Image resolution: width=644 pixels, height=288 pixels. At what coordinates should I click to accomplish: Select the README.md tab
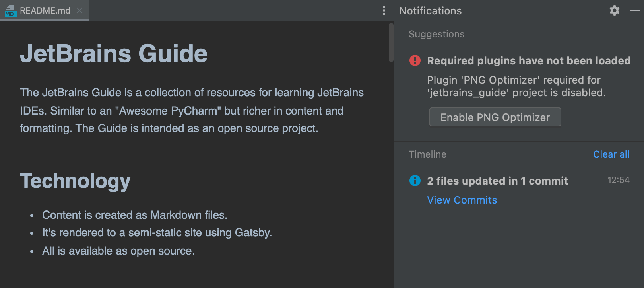point(45,11)
